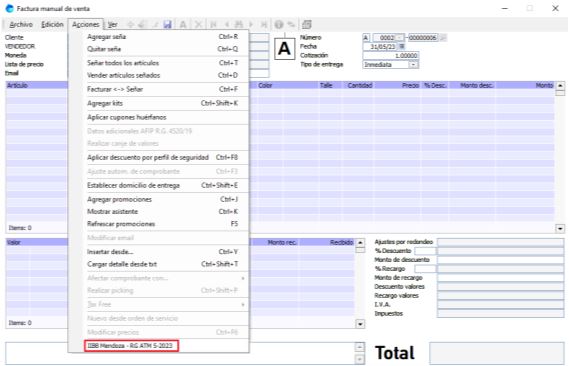This screenshot has width=569, height=366.
Task: Go to previous record toolbar arrow
Action: coord(226,25)
